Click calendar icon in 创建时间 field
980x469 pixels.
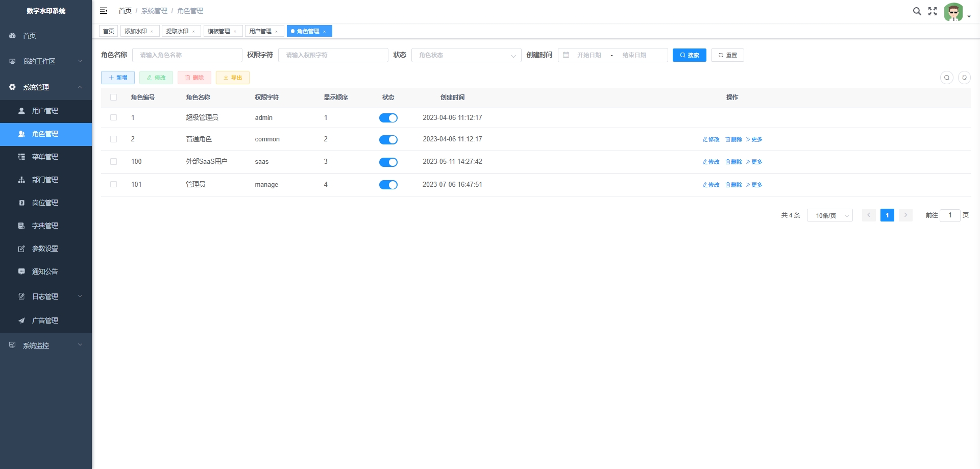pos(566,55)
